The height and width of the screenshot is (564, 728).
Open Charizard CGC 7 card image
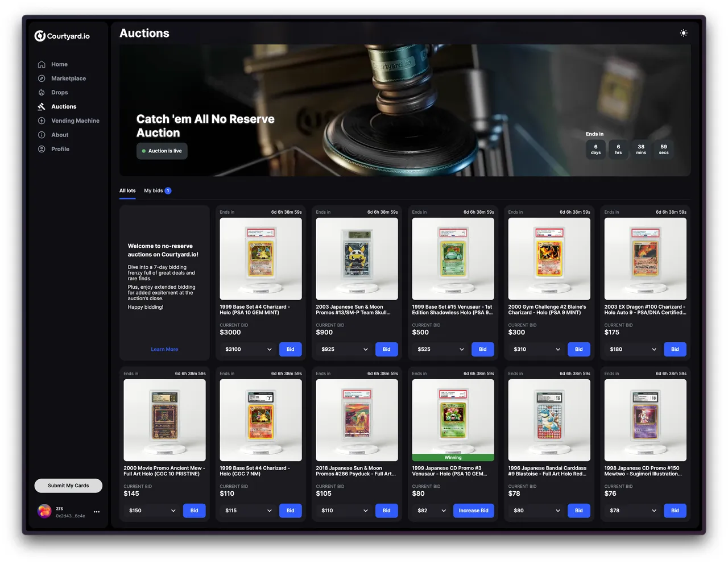pyautogui.click(x=261, y=420)
